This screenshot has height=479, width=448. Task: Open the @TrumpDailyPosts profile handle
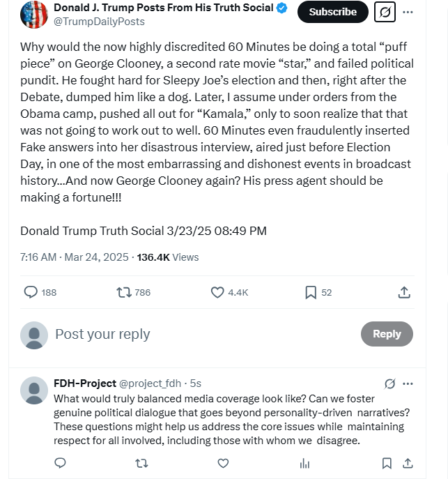point(99,22)
